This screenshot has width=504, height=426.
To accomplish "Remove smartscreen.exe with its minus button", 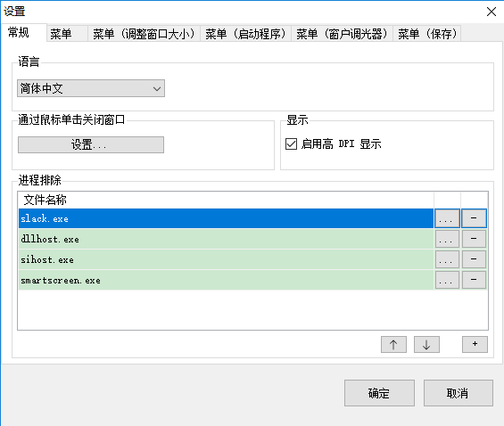I will pos(474,280).
